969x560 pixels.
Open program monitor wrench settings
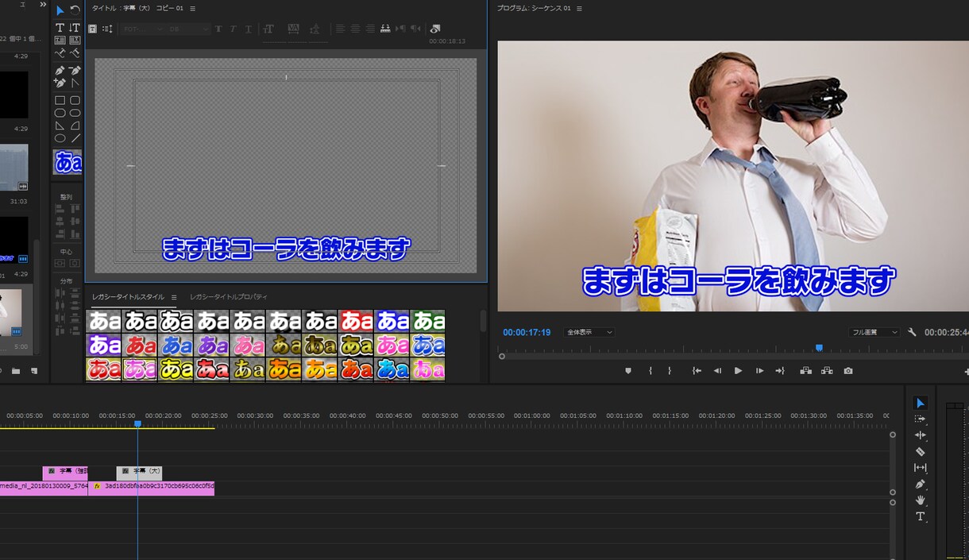point(912,332)
